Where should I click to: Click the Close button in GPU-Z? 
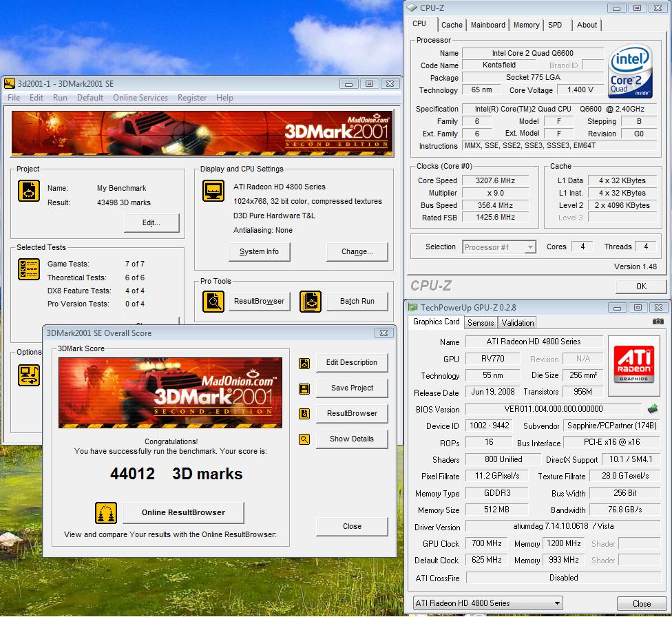click(642, 604)
